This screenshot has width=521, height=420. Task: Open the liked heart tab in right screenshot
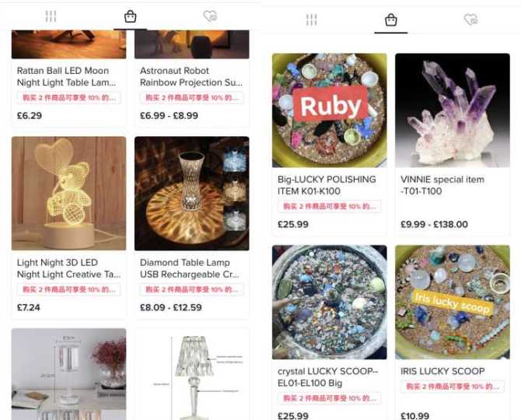(x=470, y=19)
